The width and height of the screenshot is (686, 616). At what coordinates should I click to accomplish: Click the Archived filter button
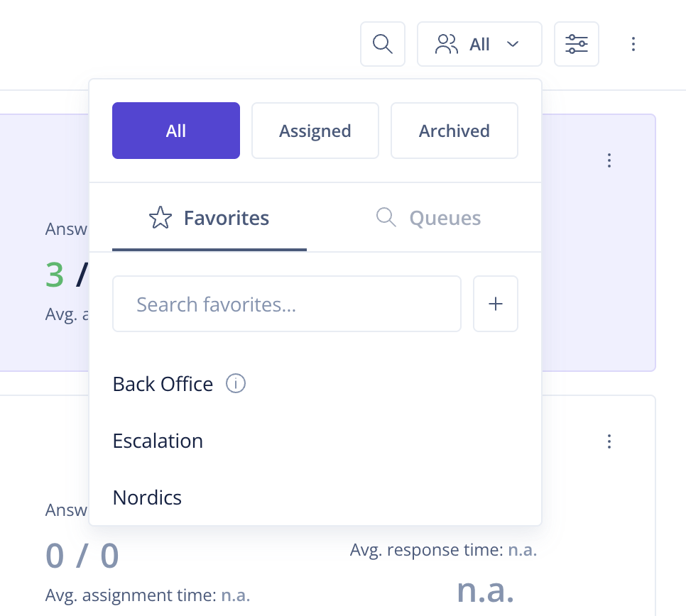(454, 131)
